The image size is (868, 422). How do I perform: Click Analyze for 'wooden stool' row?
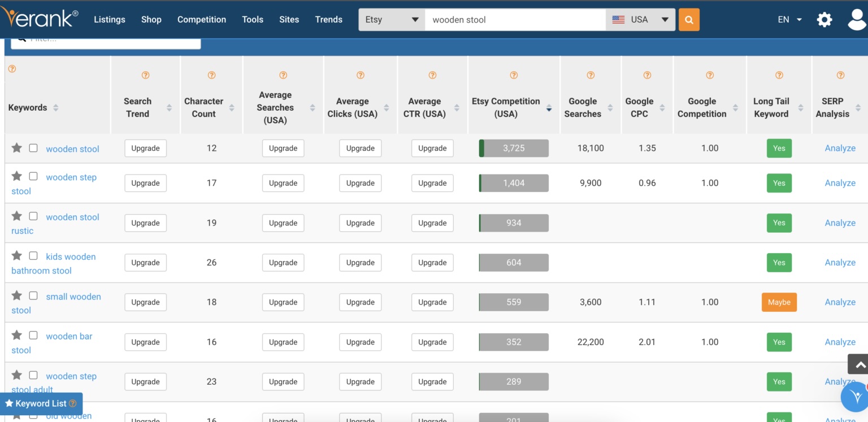840,148
